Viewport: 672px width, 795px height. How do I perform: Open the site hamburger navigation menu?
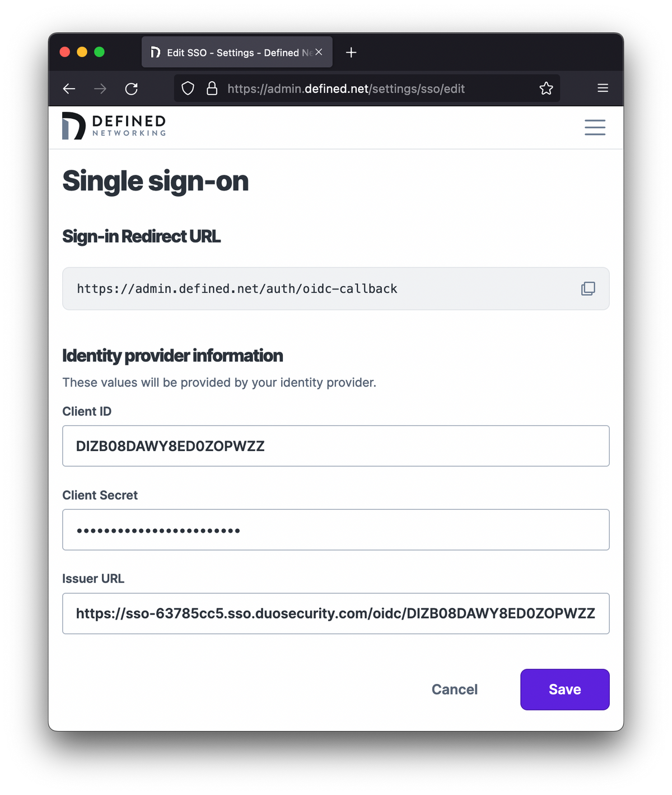[595, 127]
